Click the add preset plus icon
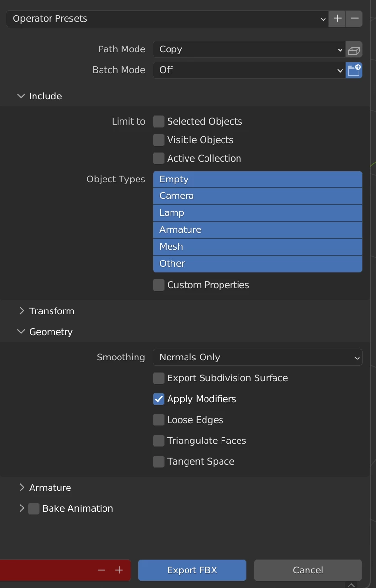 (x=338, y=19)
